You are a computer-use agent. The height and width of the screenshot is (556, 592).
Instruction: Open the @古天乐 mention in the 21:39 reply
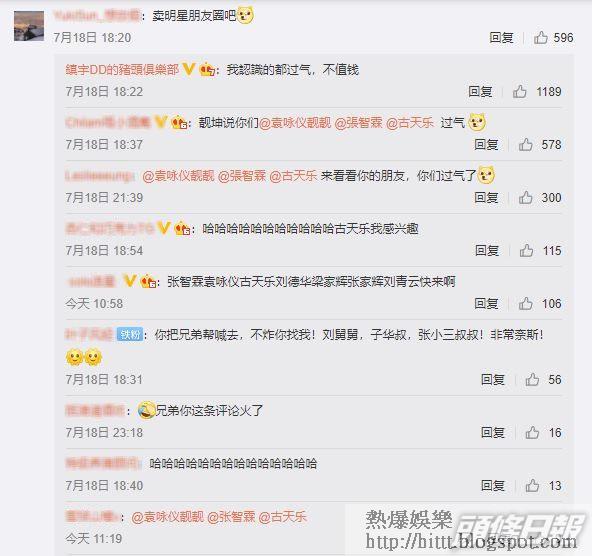pos(293,176)
